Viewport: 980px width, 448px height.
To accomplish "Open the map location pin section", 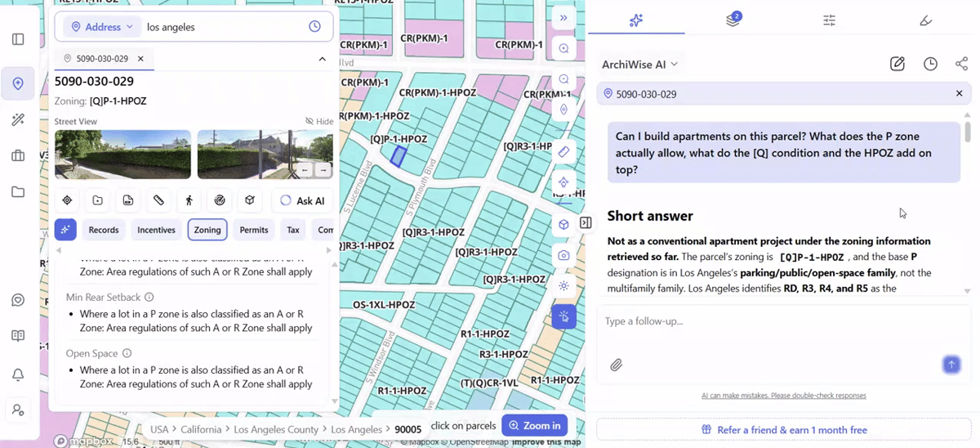I will pos(18,83).
